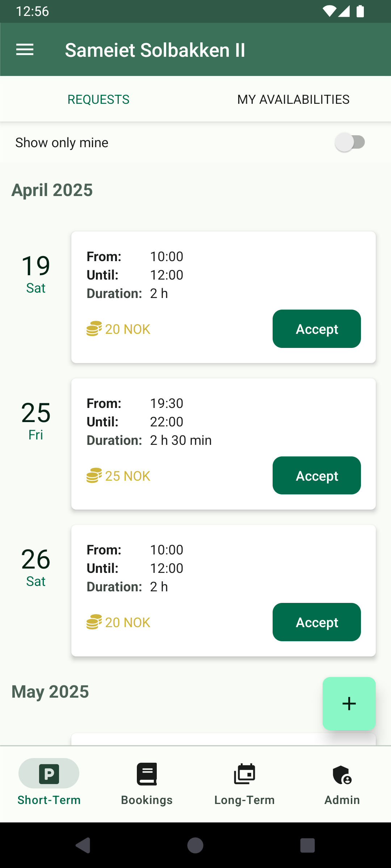Select the April 25 Fri date label
The width and height of the screenshot is (391, 868).
pyautogui.click(x=36, y=420)
